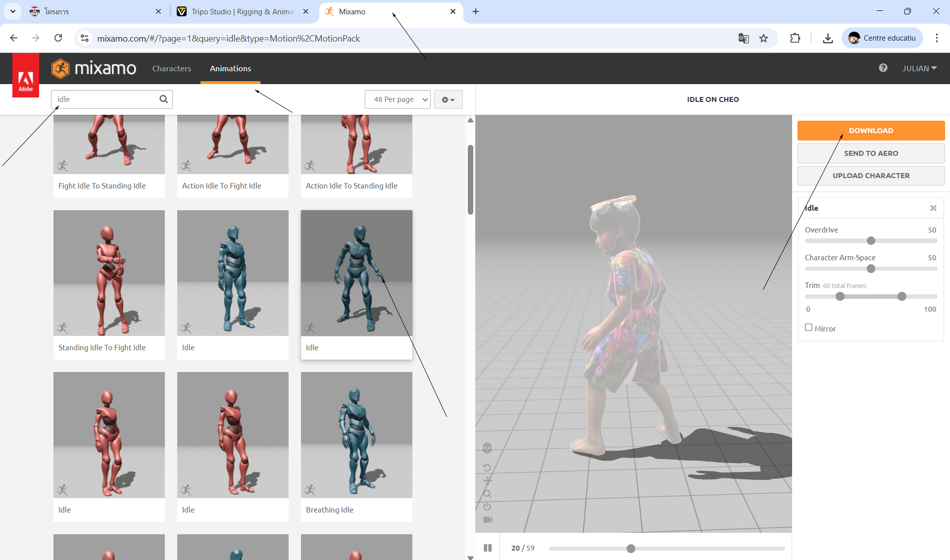Image resolution: width=950 pixels, height=560 pixels.
Task: Enable the Mirror checkbox
Action: point(808,327)
